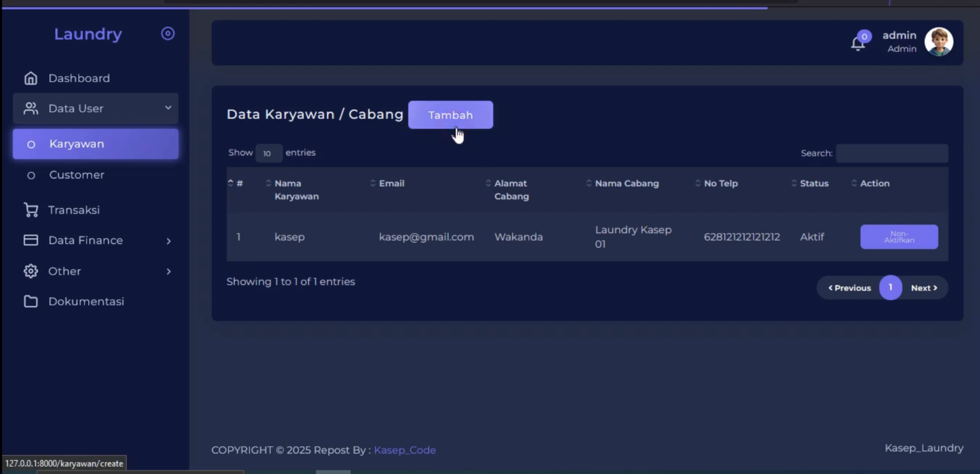Open the notification bell
The image size is (980, 474).
858,43
